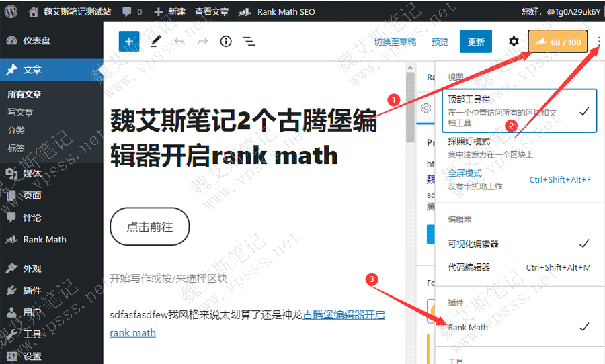Enable 探照灯模式 spotlight mode

point(520,148)
